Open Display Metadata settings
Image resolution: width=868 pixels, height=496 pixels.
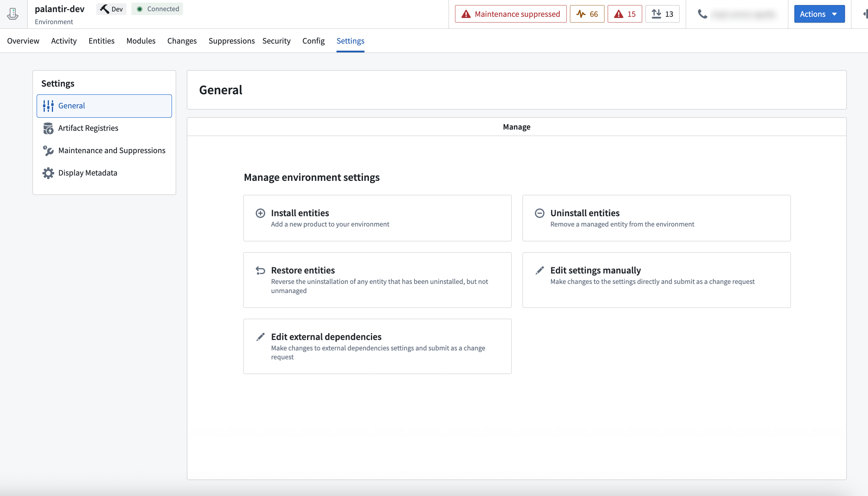coord(88,173)
